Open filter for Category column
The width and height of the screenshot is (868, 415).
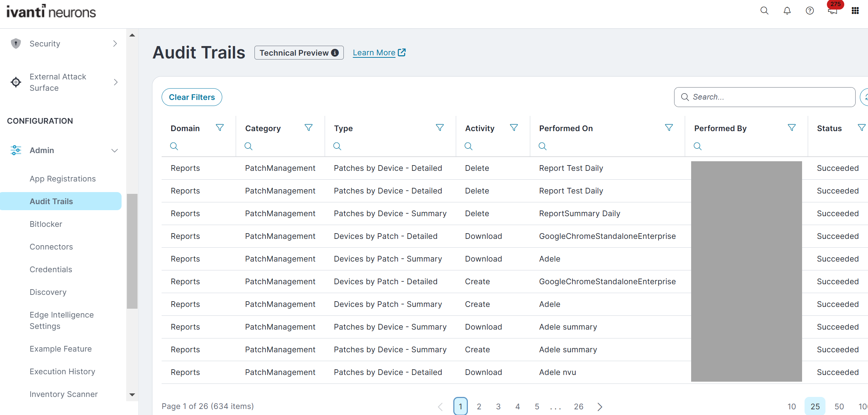(x=309, y=128)
